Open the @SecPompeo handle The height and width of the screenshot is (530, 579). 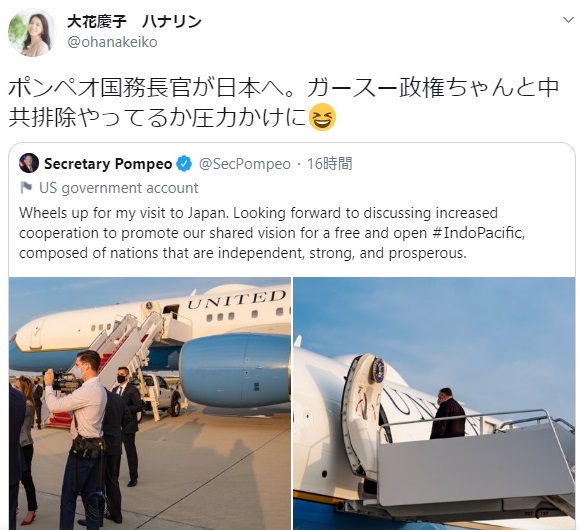(245, 164)
